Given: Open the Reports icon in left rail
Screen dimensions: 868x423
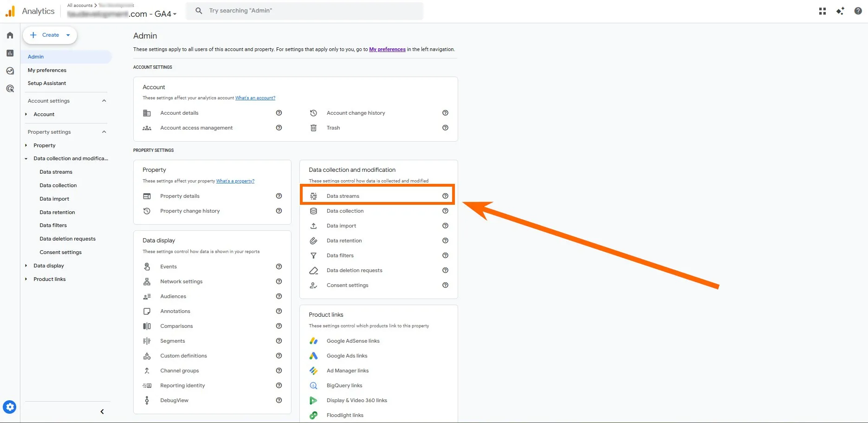Looking at the screenshot, I should [x=10, y=53].
